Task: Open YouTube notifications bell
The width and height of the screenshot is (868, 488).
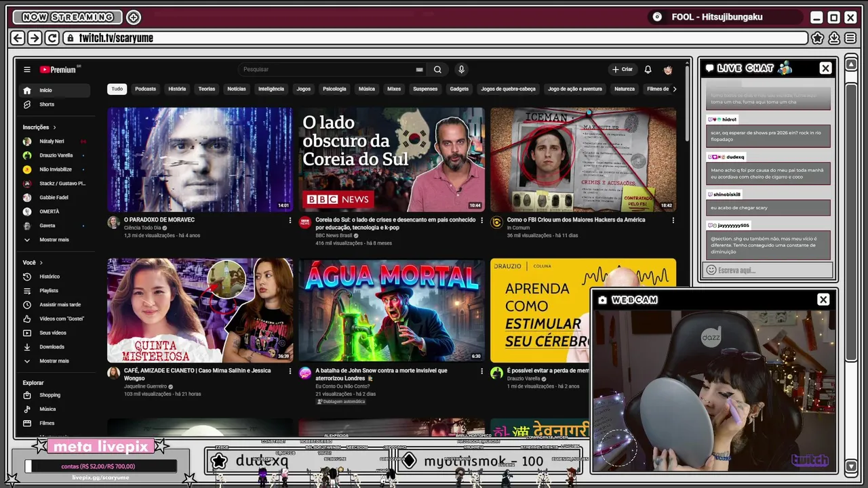Action: tap(648, 69)
